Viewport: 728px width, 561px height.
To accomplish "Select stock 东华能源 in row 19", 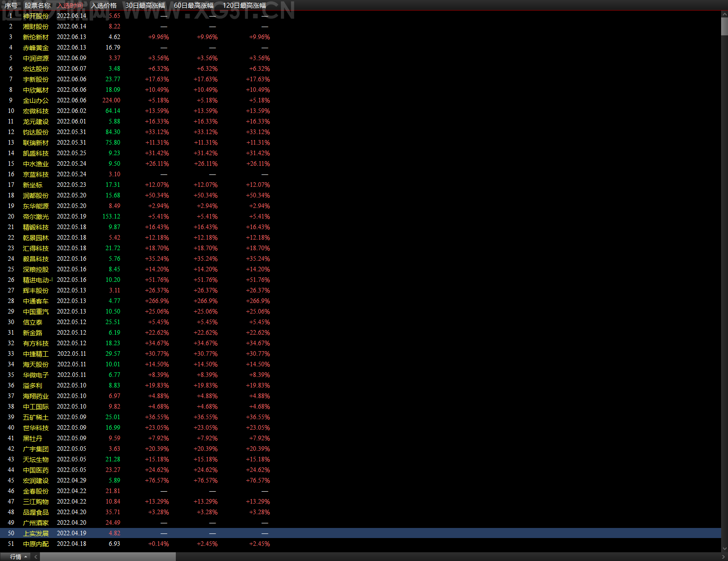I will click(36, 206).
